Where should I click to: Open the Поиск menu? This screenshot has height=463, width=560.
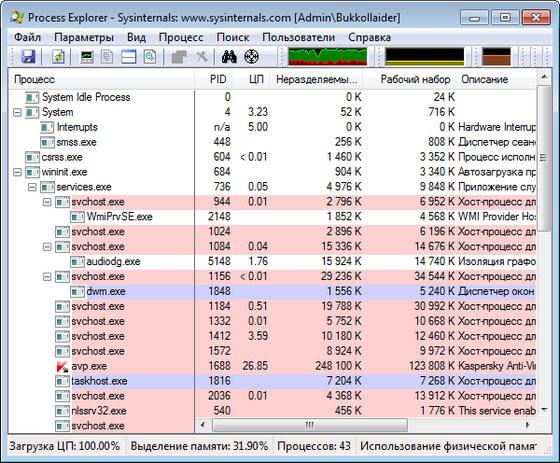[233, 37]
